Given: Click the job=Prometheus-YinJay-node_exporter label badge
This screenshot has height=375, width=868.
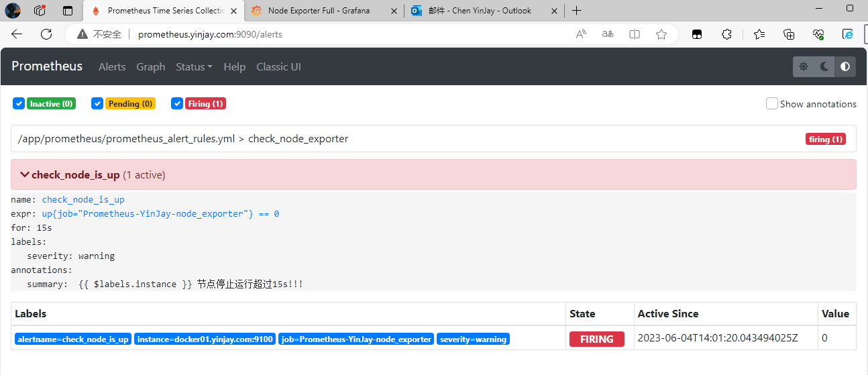Looking at the screenshot, I should tap(356, 339).
